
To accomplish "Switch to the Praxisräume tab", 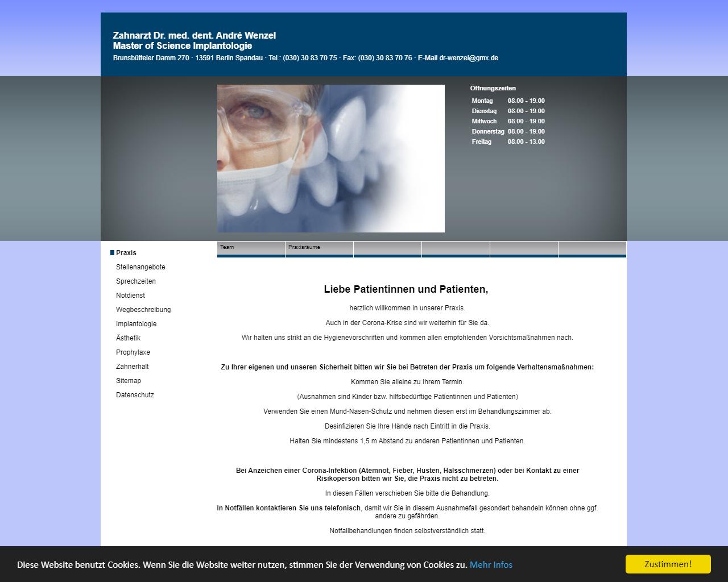I will pyautogui.click(x=319, y=249).
